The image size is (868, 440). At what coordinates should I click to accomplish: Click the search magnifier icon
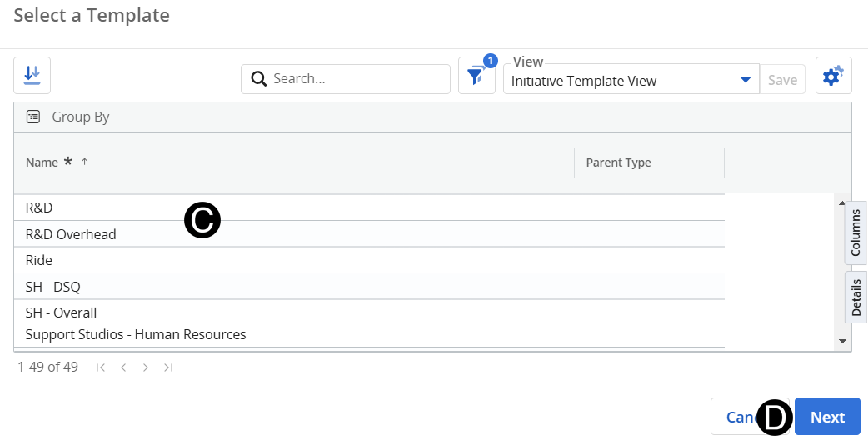[x=258, y=79]
